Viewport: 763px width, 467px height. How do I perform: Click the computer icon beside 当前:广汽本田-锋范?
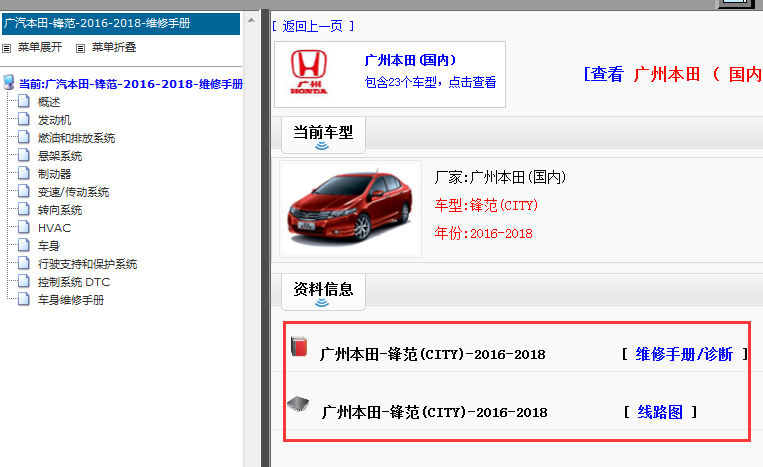(x=9, y=82)
